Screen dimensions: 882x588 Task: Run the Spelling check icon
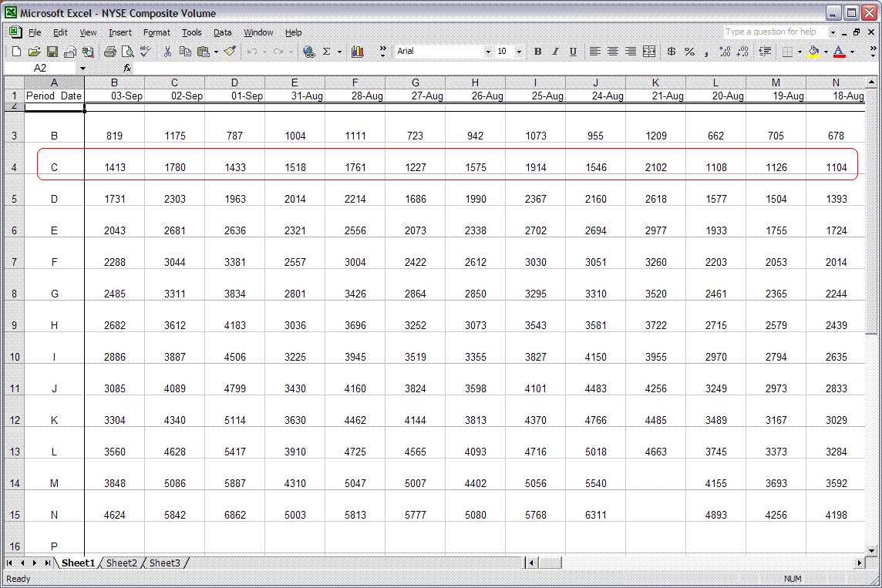click(146, 52)
